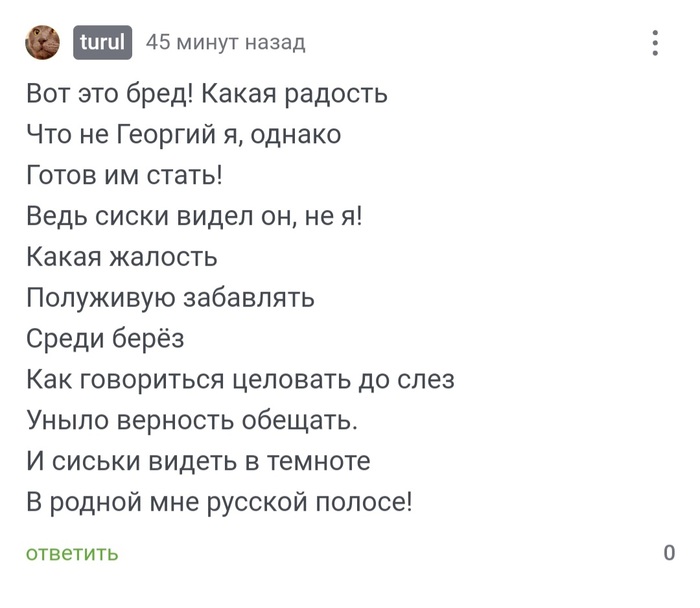This screenshot has height=608, width=700.
Task: Click the comment rating counter showing 0
Action: pos(669,552)
